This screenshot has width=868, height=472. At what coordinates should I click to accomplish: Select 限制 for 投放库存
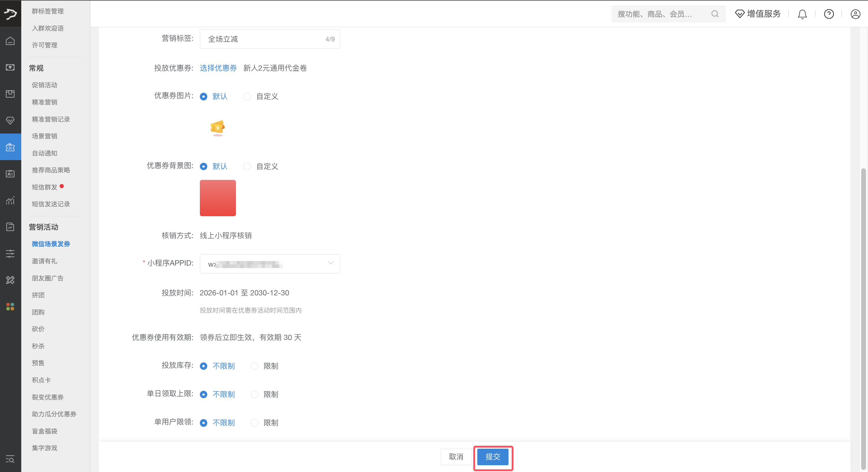(x=255, y=366)
